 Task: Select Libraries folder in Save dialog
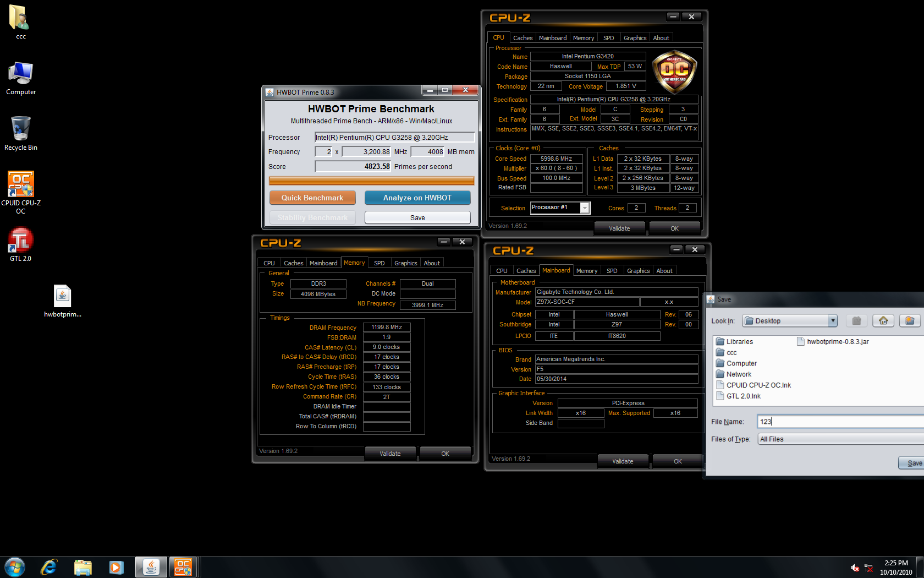click(735, 342)
